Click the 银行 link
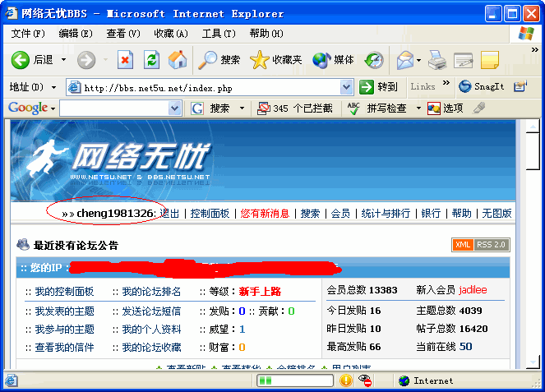 [431, 214]
